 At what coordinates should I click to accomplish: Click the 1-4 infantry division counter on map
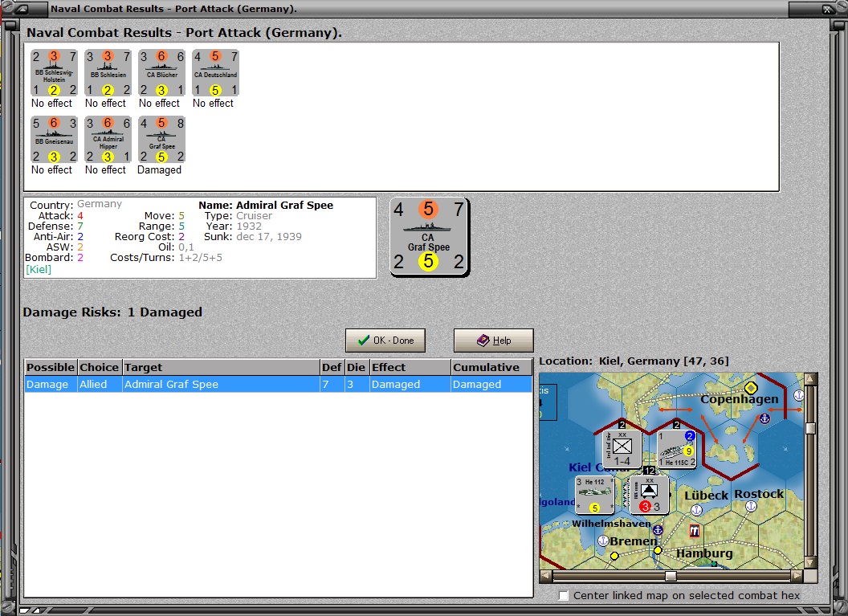tap(622, 448)
